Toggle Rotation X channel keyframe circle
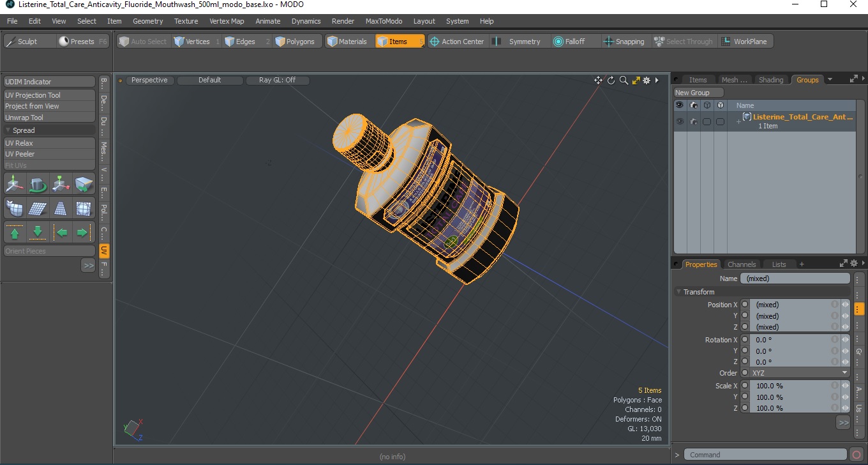 tap(744, 340)
